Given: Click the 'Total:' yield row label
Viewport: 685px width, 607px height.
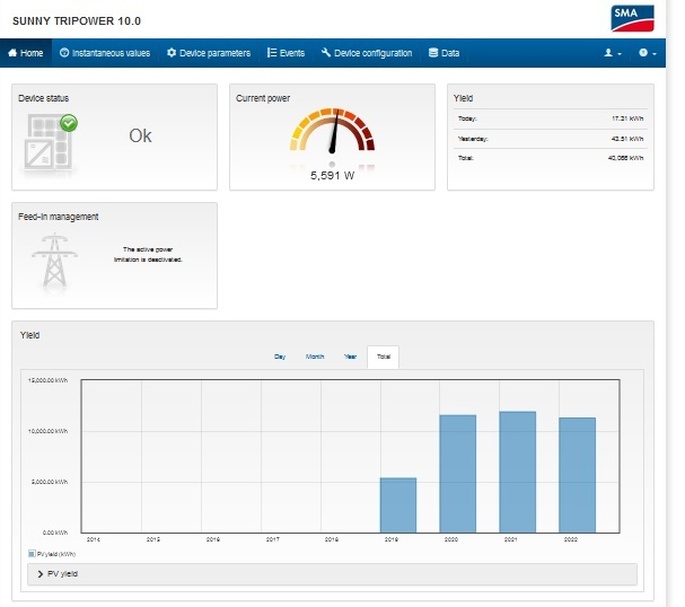Looking at the screenshot, I should [x=465, y=158].
